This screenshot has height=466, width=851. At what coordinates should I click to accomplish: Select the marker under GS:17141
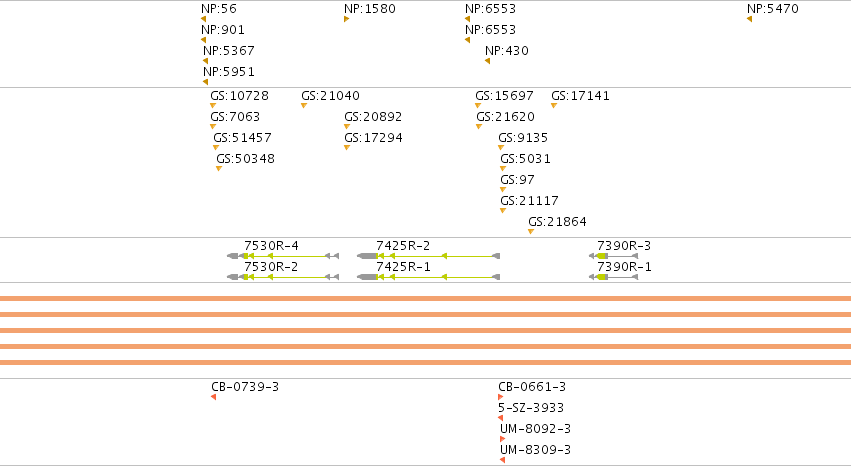coord(554,106)
